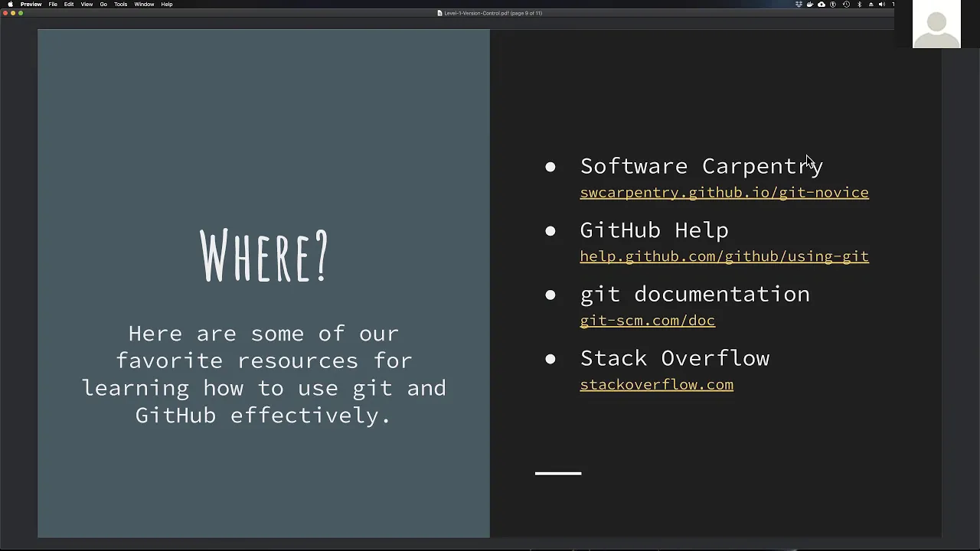This screenshot has width=980, height=551.
Task: Open the stackoverflow.com link
Action: tap(657, 384)
